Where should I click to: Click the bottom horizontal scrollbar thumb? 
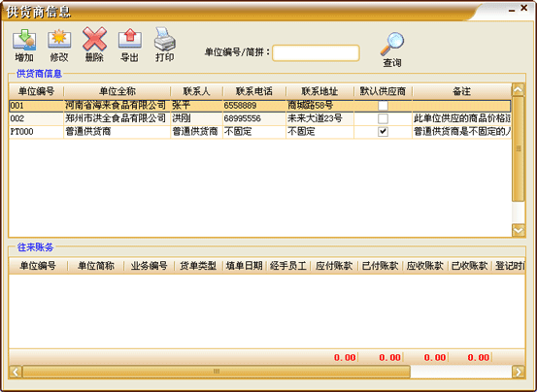coord(217,372)
